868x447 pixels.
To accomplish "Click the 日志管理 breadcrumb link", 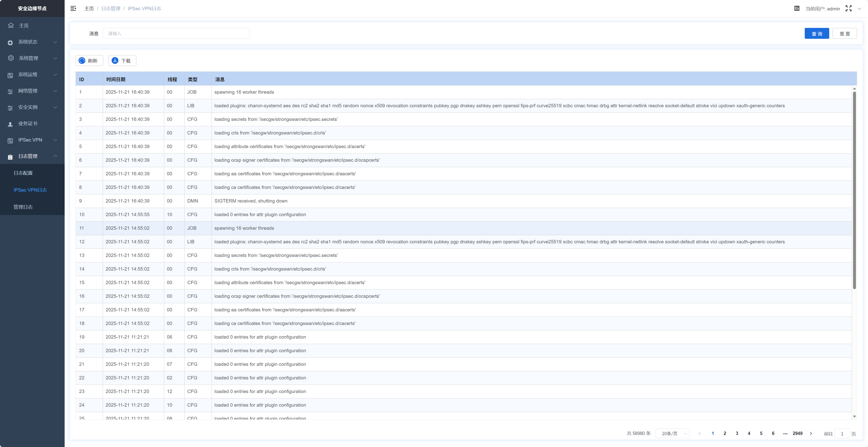I will coord(111,8).
